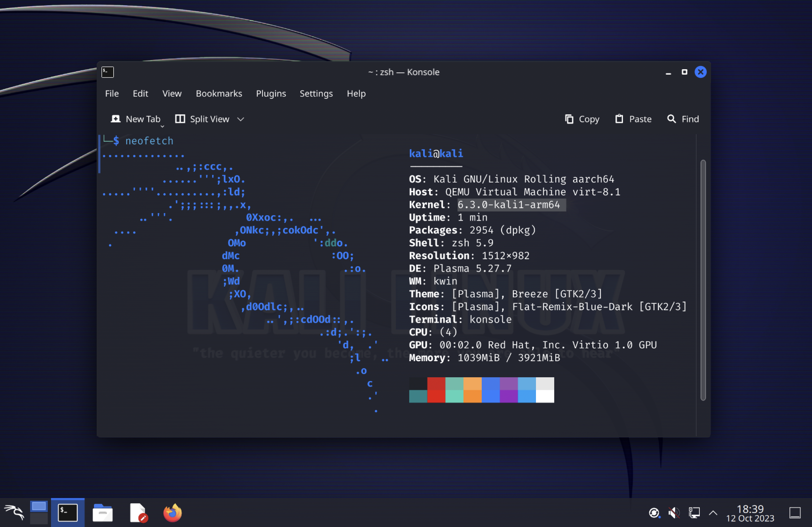Click the white color block in neofetch palette

point(545,390)
